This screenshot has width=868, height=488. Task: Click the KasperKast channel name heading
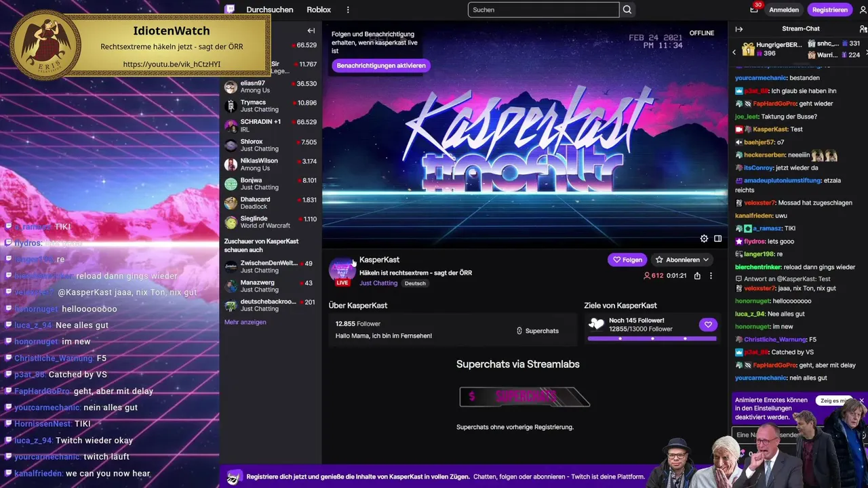click(379, 260)
